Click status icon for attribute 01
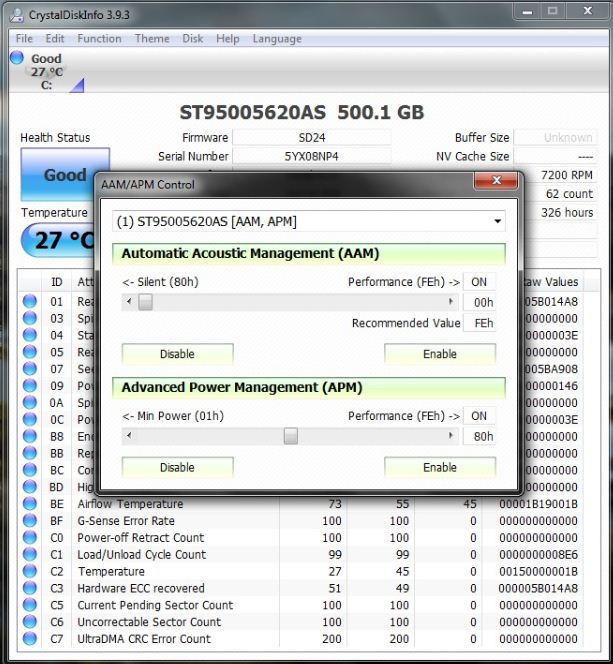The image size is (613, 664). pos(30,302)
